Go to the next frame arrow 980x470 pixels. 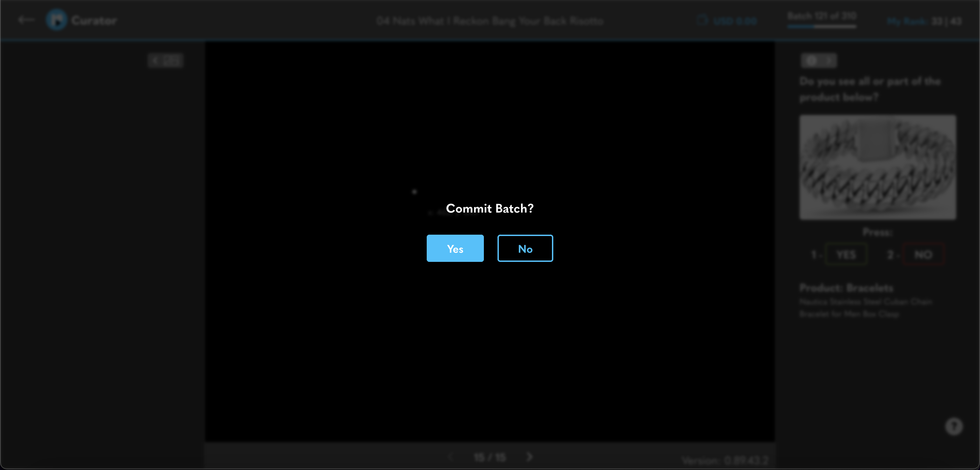[x=529, y=457]
